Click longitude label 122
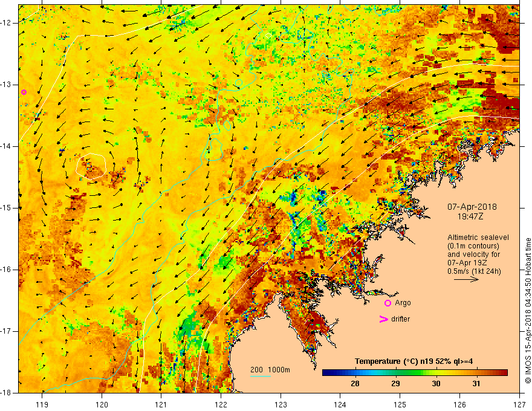 (x=221, y=404)
